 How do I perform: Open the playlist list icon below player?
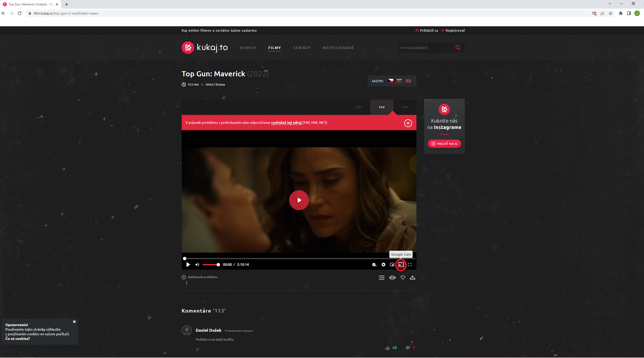coord(382,278)
